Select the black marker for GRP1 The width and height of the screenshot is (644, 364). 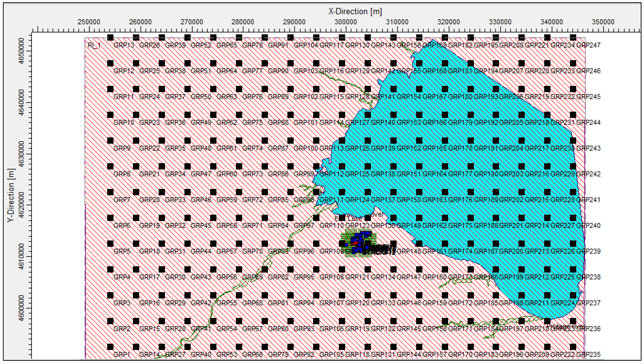point(110,347)
